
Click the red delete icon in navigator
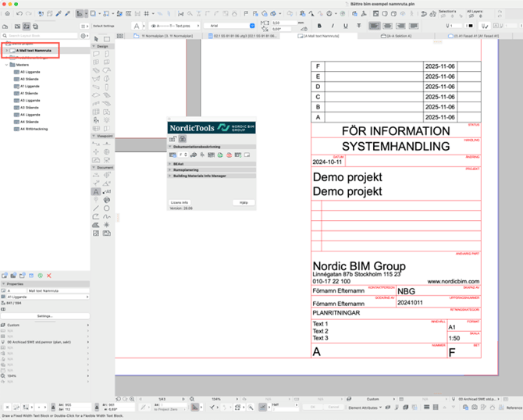49,276
